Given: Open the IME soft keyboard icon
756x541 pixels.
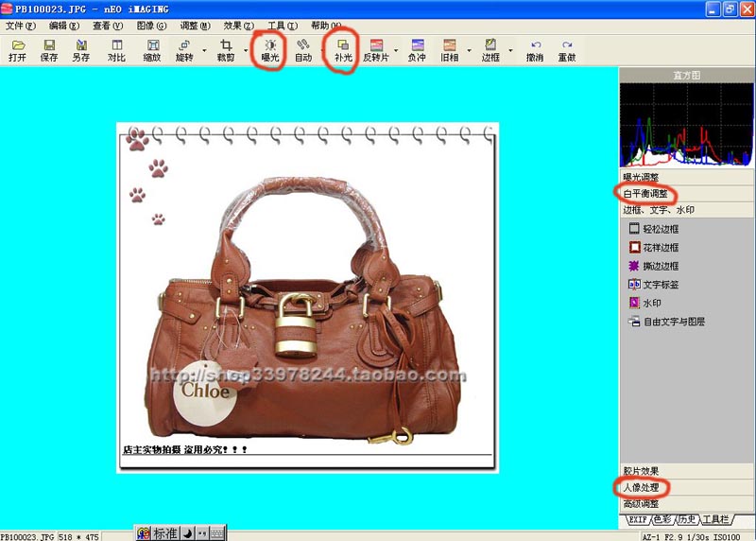Looking at the screenshot, I should [217, 533].
